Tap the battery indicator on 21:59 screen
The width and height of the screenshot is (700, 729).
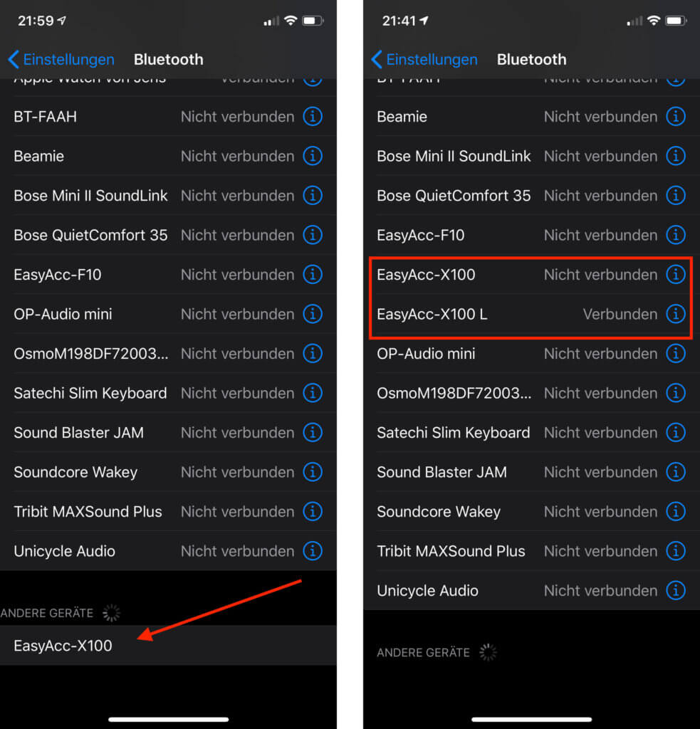313,21
